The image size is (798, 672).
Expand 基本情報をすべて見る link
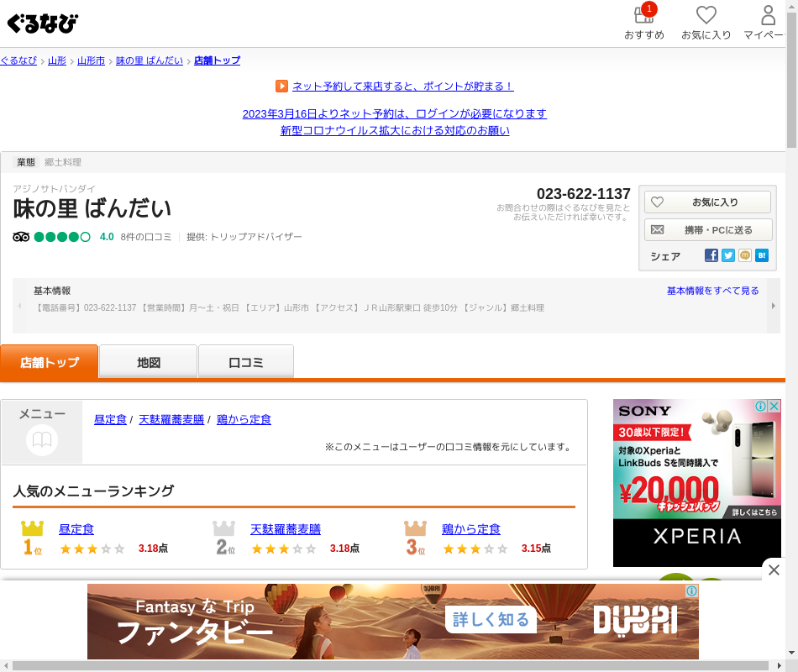tap(712, 291)
